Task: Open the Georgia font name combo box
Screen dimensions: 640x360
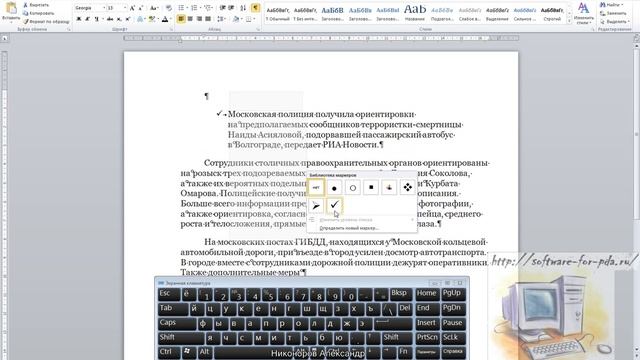Action: pos(90,8)
